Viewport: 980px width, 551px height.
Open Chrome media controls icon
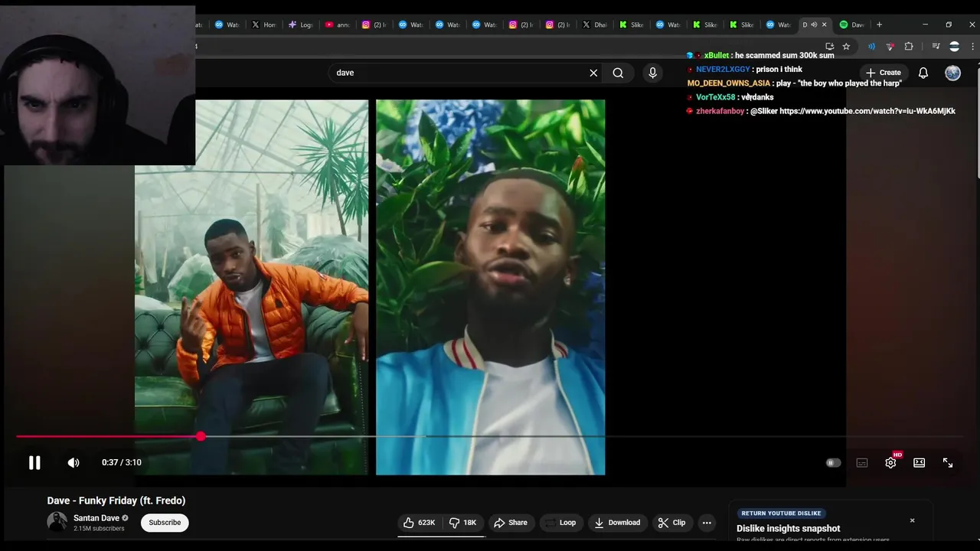936,47
